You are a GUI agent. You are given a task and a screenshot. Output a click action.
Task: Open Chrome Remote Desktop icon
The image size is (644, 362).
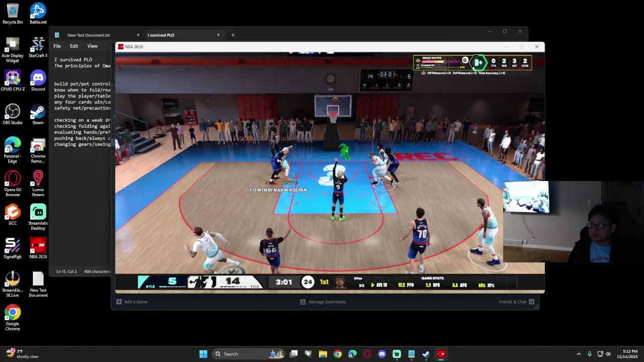38,150
